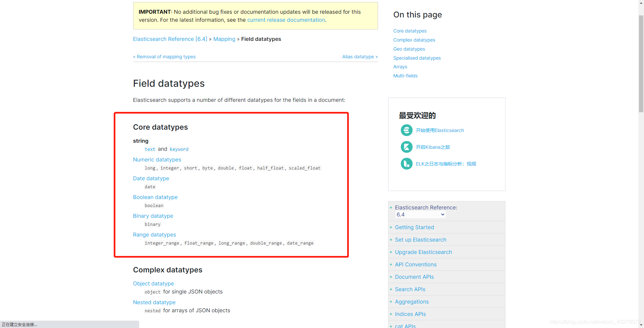Open the Date datatype link

[151, 178]
